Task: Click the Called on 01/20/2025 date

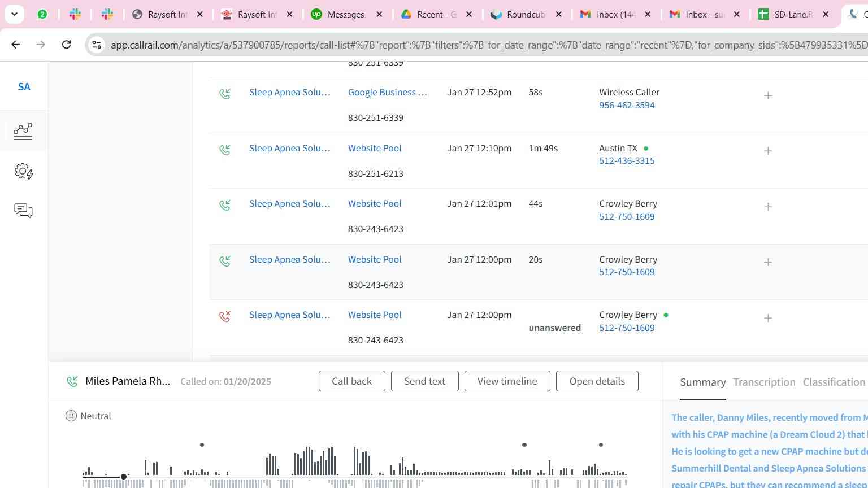Action: (225, 381)
